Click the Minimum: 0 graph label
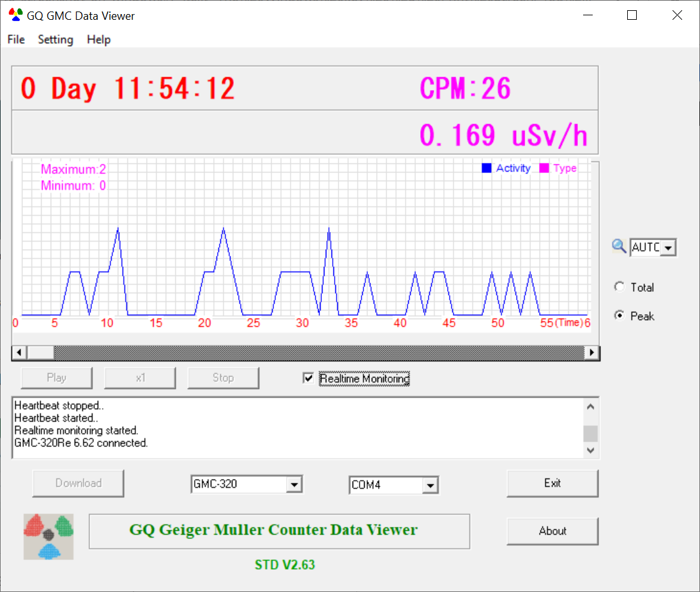The image size is (700, 592). coord(73,186)
